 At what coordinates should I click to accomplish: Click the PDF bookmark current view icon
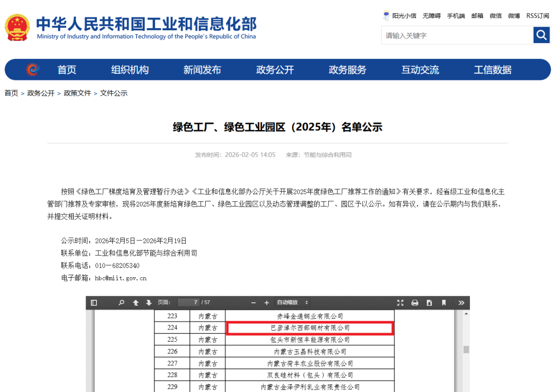[444, 303]
